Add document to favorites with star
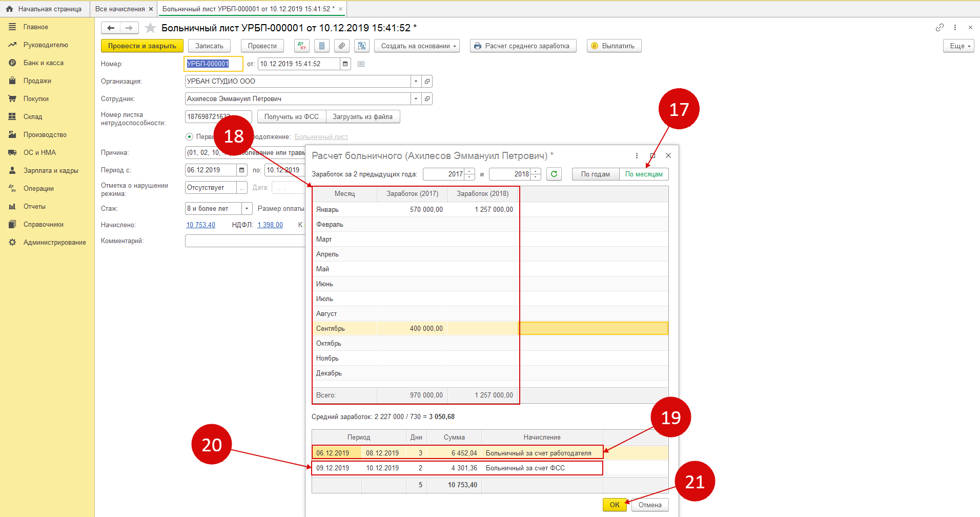980x517 pixels. pos(150,28)
